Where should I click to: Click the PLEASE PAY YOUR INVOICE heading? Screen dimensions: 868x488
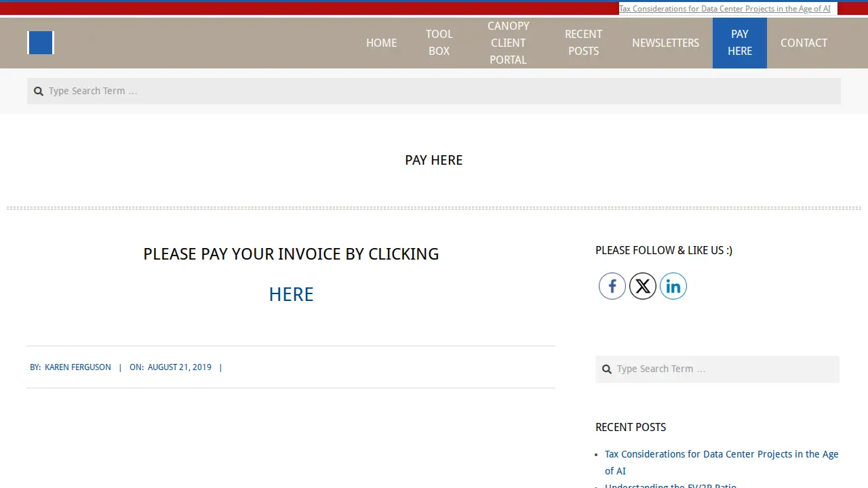coord(291,254)
